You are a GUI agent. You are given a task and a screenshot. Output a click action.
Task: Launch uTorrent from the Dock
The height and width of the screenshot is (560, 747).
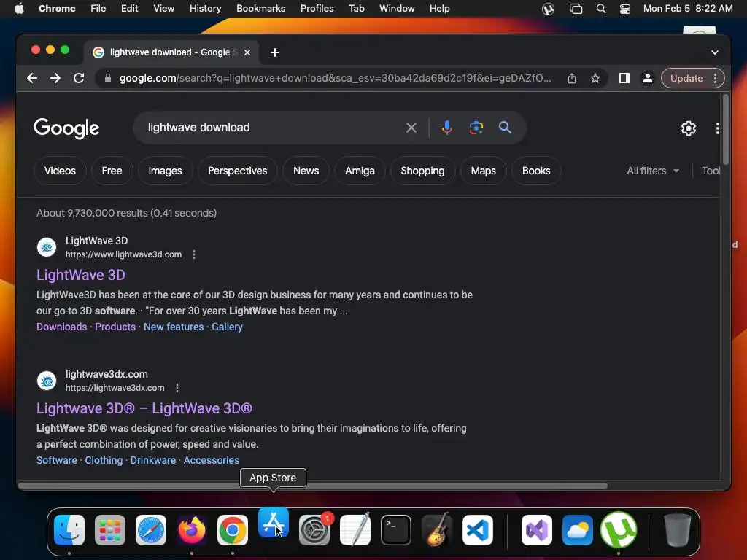coord(619,530)
